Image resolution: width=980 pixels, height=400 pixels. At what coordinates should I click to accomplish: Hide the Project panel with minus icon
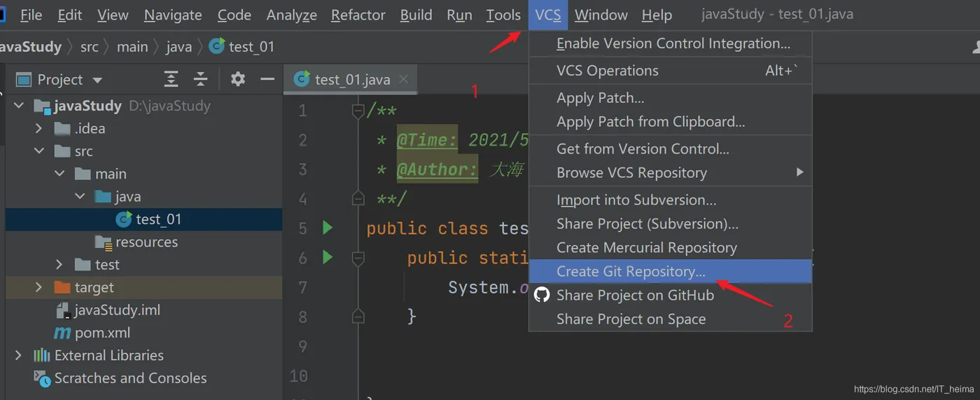click(x=267, y=79)
